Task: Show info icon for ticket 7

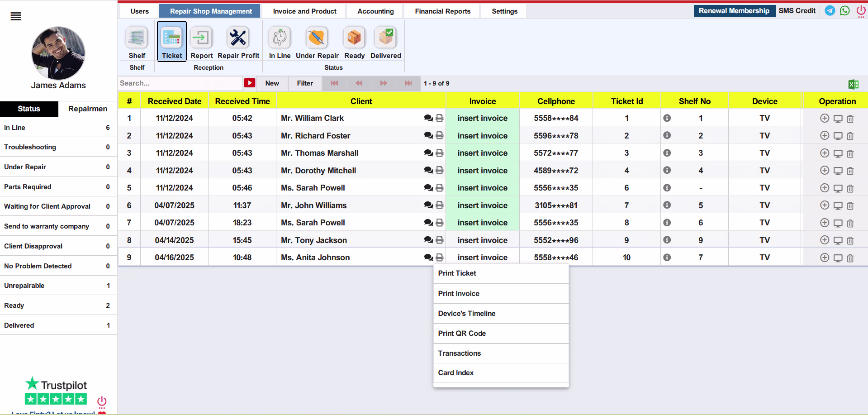Action: pyautogui.click(x=667, y=205)
